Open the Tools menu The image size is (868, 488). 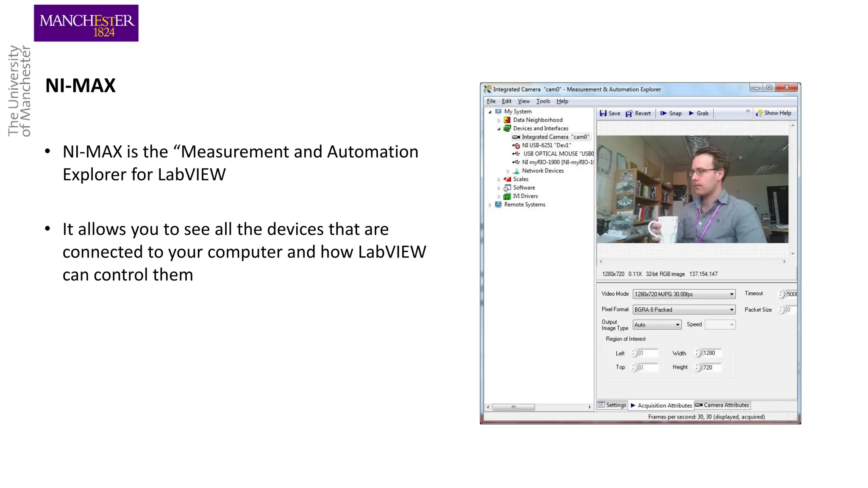coord(543,101)
